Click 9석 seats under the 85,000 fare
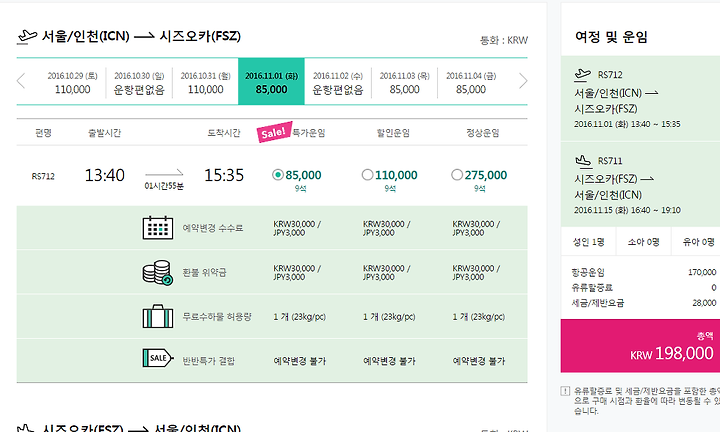This screenshot has height=432, width=720. click(300, 189)
